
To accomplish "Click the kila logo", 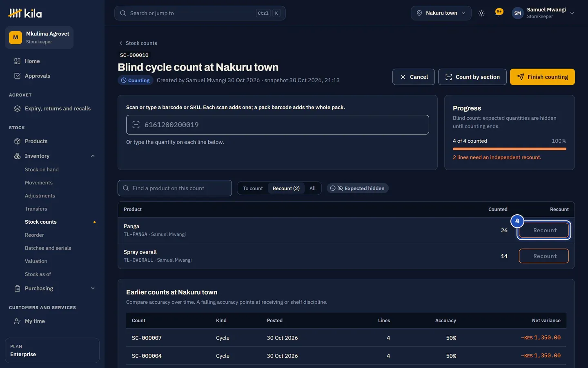I will 25,13.
